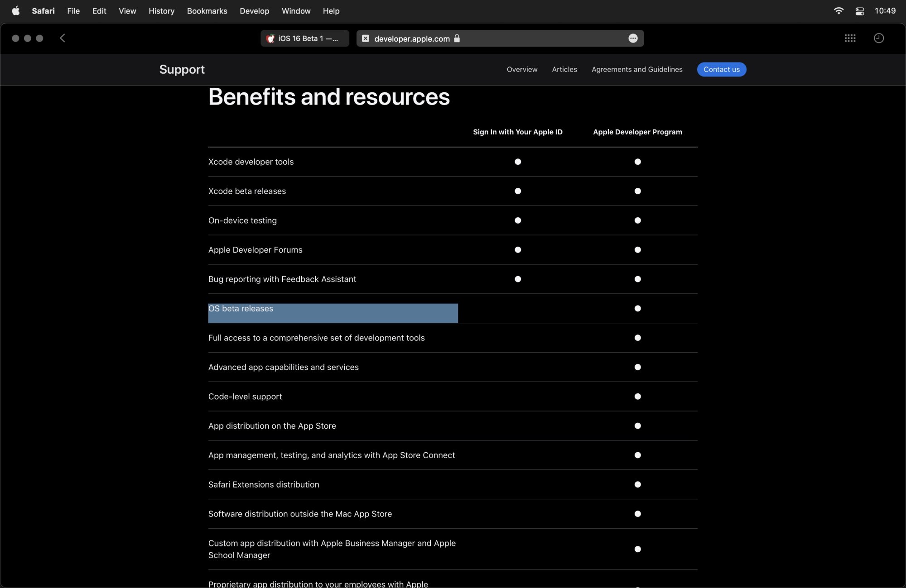Click the address bar to edit URL
Image resolution: width=906 pixels, height=588 pixels.
coord(521,38)
